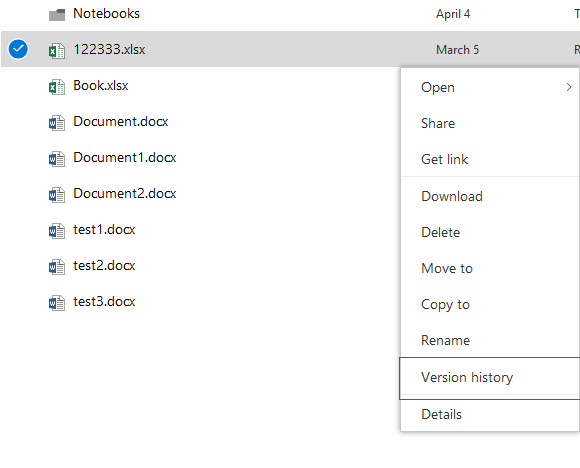Click the Word icon beside Document1.docx
This screenshot has height=468, width=580.
coord(57,159)
